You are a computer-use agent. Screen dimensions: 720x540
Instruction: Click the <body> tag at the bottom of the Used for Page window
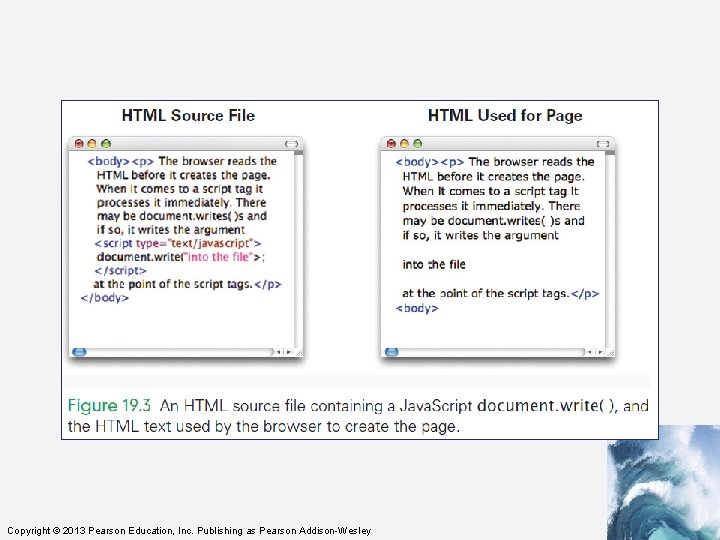[x=417, y=308]
